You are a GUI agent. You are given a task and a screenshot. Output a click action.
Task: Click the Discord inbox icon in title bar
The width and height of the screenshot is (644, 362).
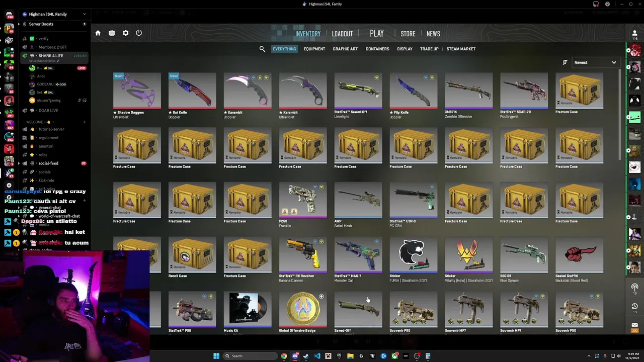[x=596, y=4]
